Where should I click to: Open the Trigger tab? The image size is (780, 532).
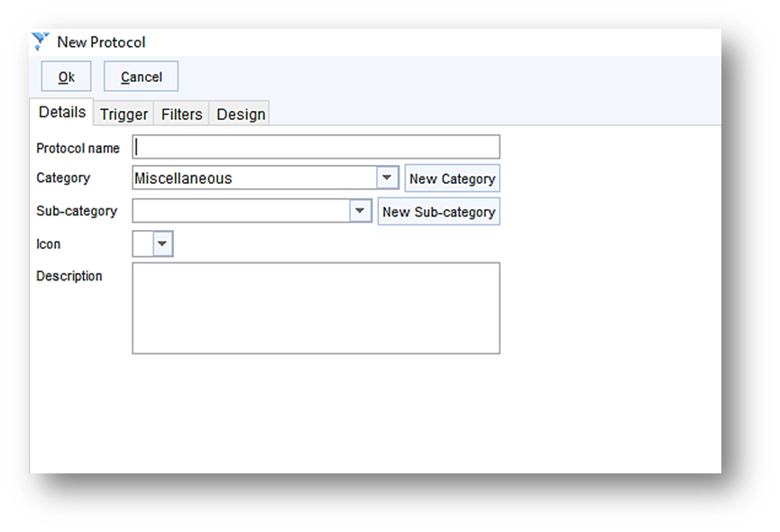124,115
